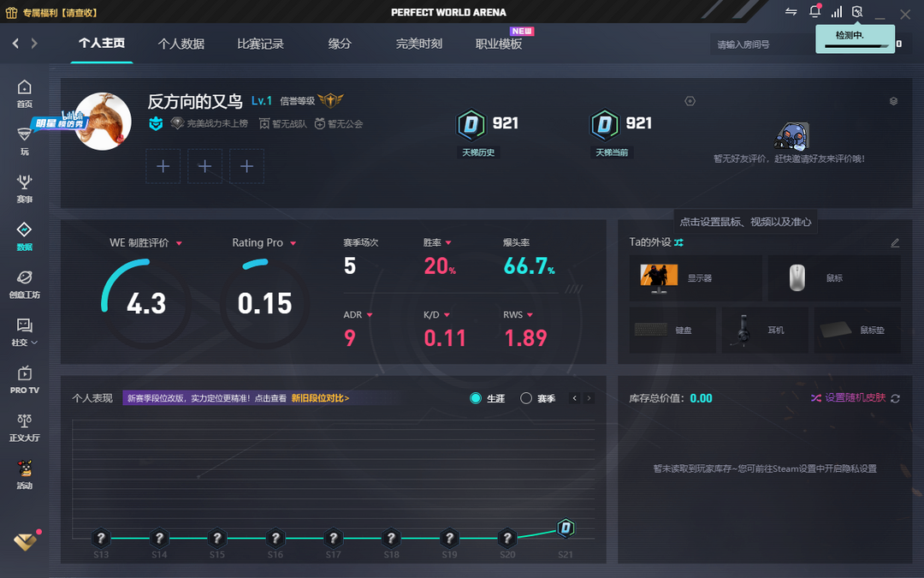Open 赛事 tournaments in the sidebar
Image resolution: width=924 pixels, height=578 pixels.
[24, 188]
